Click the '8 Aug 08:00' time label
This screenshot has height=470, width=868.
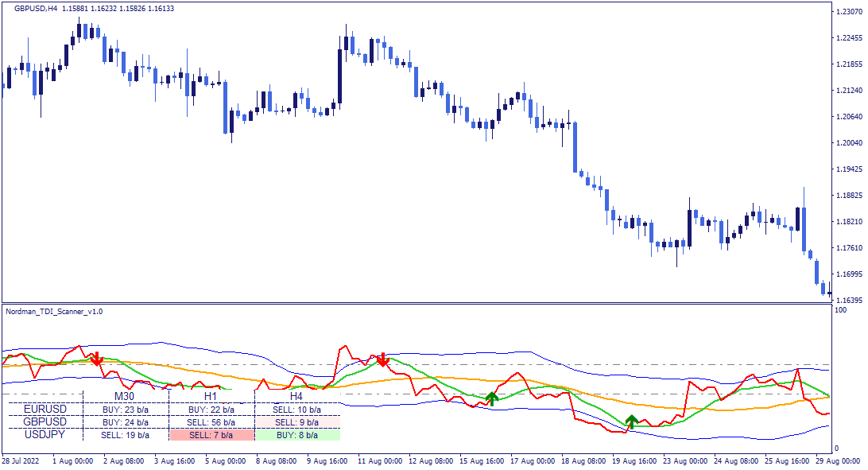pos(277,460)
